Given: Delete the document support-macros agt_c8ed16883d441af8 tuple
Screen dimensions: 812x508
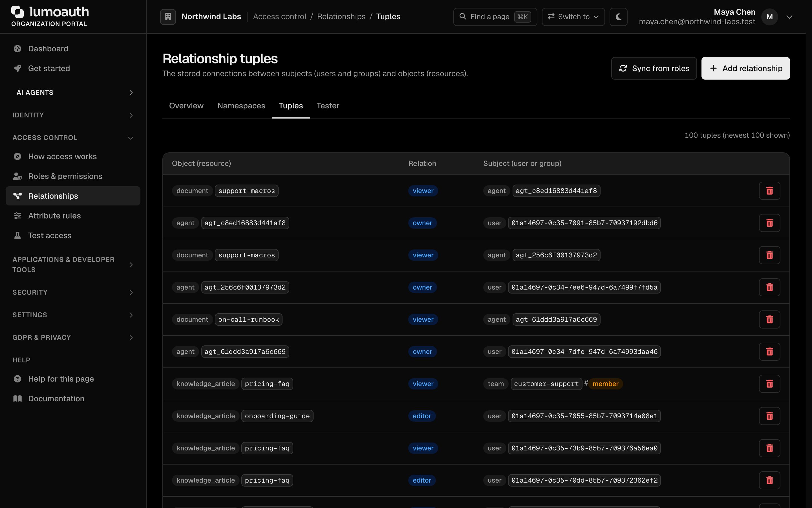Looking at the screenshot, I should click(x=769, y=191).
